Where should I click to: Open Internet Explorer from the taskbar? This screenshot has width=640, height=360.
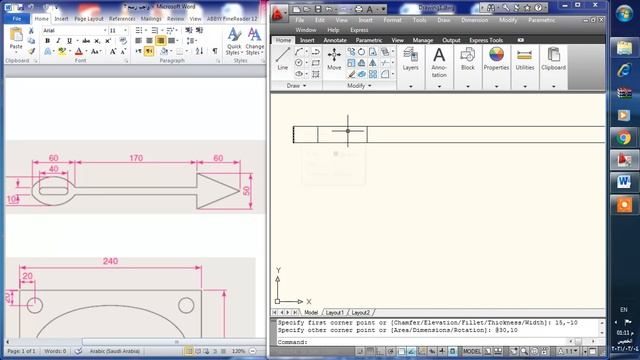[x=624, y=71]
